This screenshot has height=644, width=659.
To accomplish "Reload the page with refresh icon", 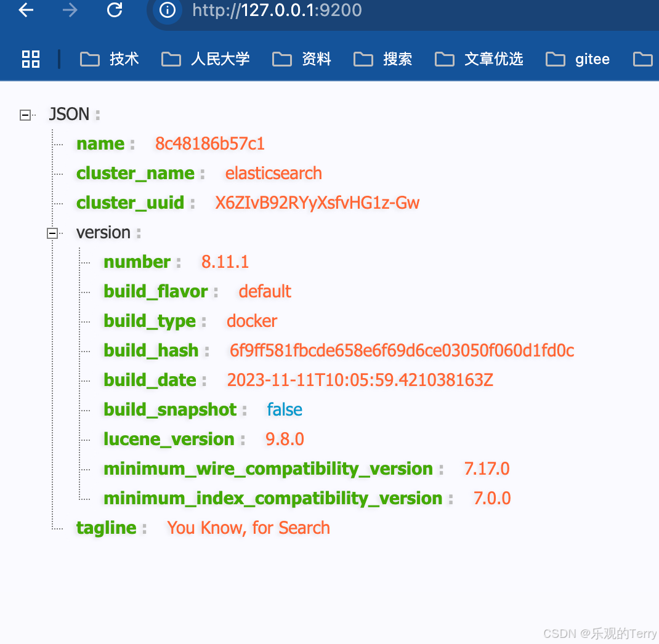I will click(x=115, y=10).
